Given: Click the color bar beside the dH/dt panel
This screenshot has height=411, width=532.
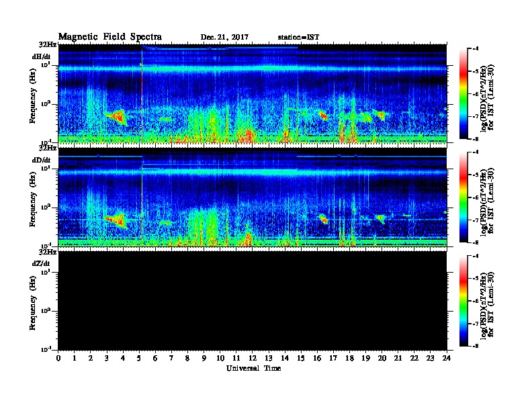Looking at the screenshot, I should tap(463, 93).
